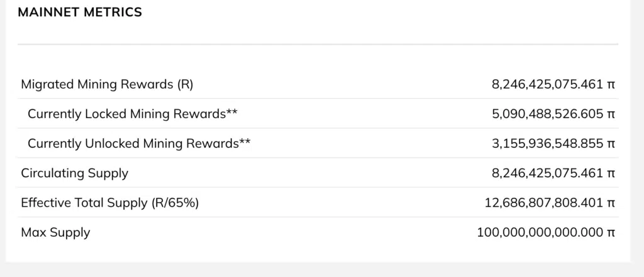Click the π symbol in Max Supply row

click(611, 234)
